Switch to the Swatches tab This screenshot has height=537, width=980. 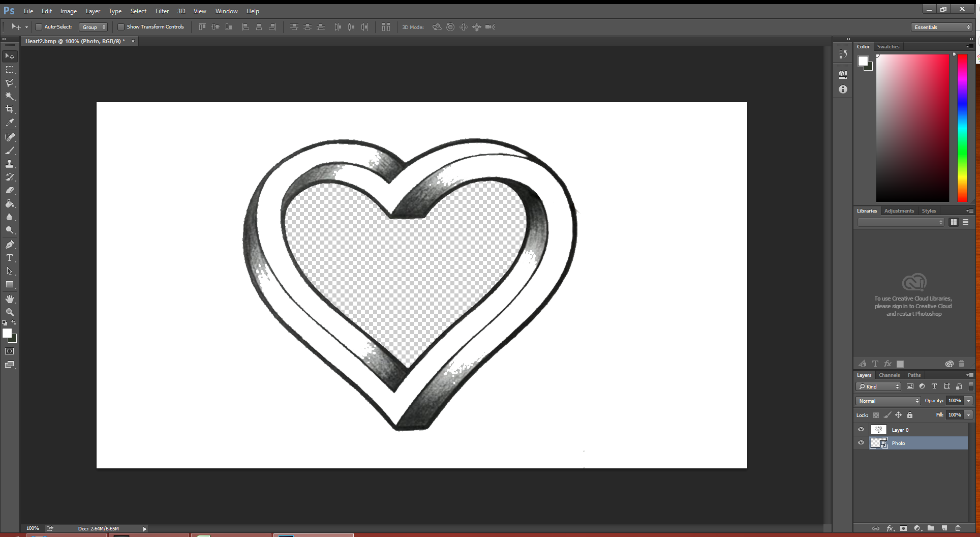tap(888, 46)
